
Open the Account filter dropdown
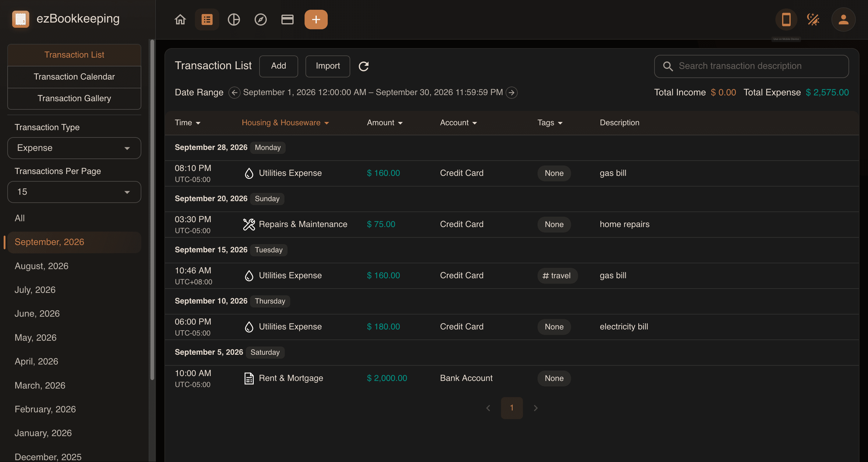tap(459, 123)
